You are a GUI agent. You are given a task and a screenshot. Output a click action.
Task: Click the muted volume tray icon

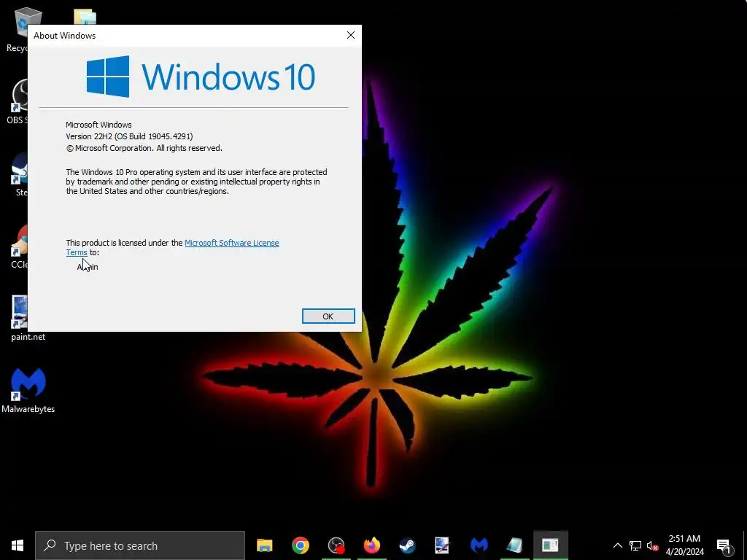tap(652, 545)
